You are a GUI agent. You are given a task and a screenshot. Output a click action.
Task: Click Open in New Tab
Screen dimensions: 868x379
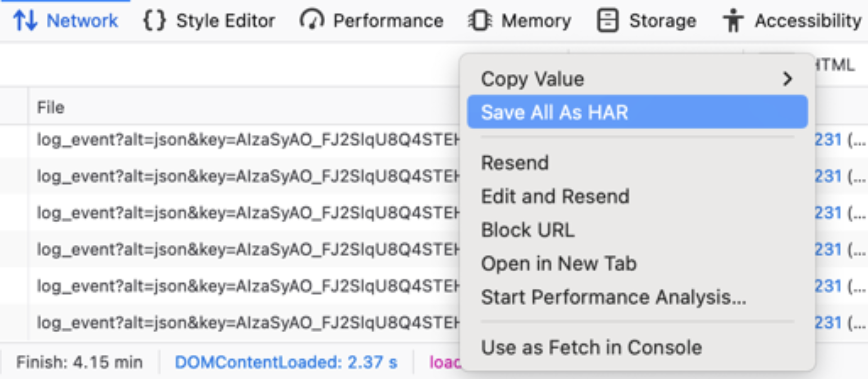tap(559, 263)
